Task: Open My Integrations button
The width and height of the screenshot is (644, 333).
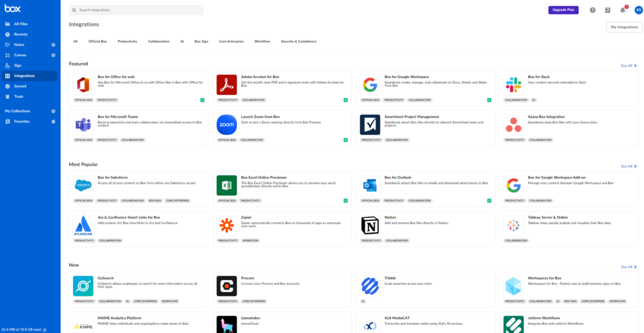Action: (624, 27)
